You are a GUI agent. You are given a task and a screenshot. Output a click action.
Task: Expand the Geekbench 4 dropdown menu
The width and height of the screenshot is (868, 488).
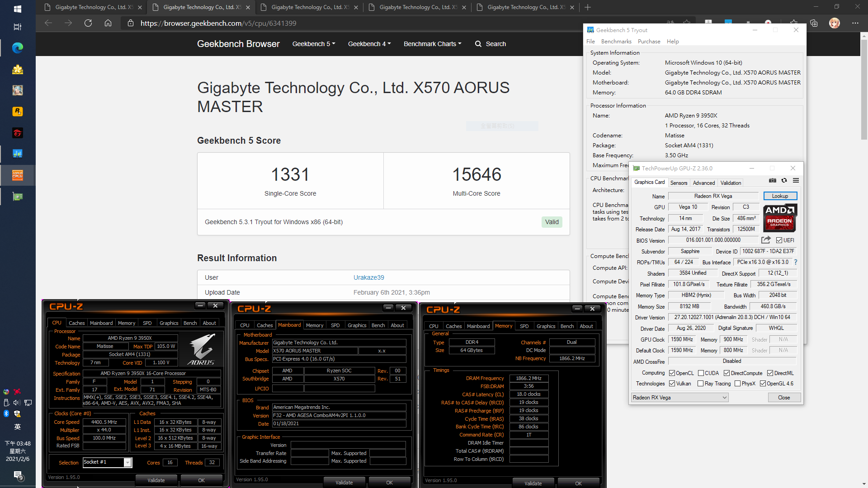pyautogui.click(x=369, y=44)
